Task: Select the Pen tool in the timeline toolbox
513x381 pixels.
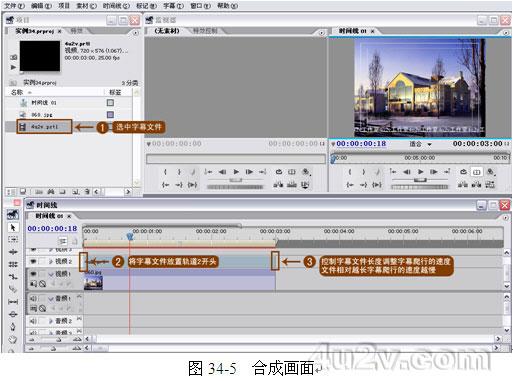Action: point(13,327)
